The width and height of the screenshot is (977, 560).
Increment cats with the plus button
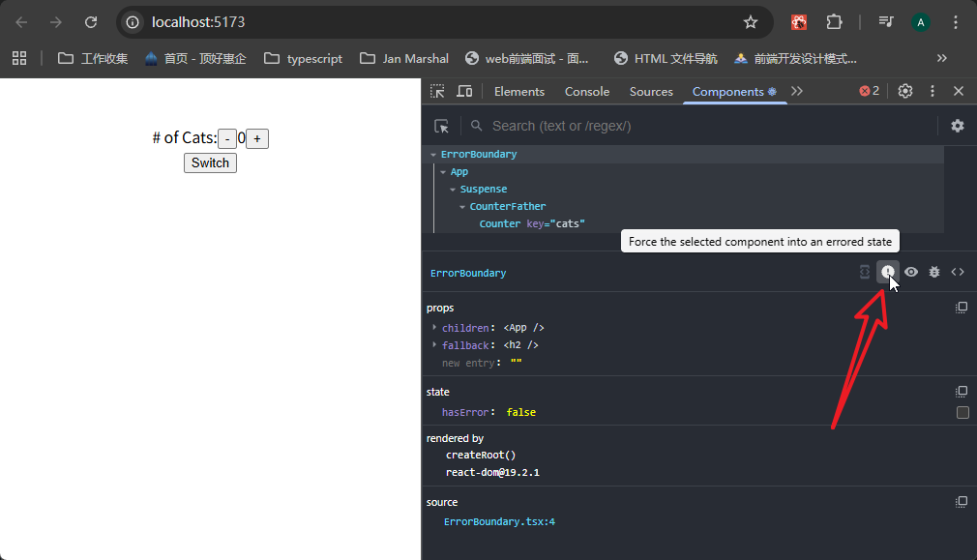click(257, 139)
